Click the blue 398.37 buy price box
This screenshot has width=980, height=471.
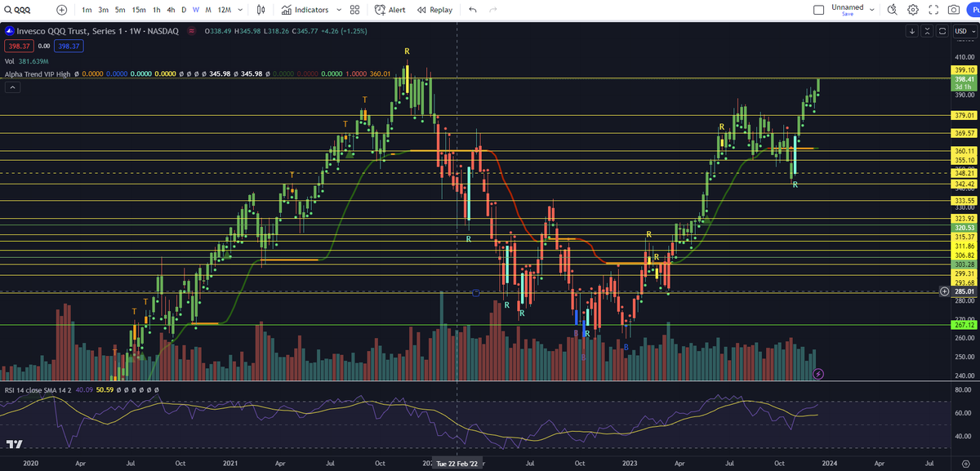[67, 47]
